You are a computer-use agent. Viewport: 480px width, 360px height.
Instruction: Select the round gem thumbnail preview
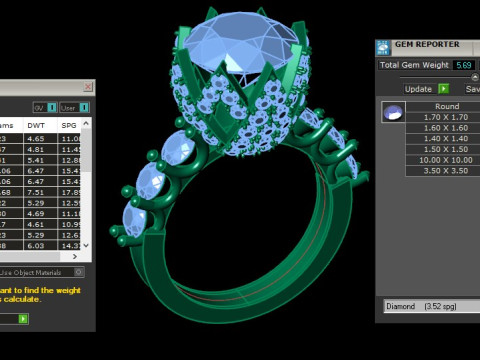click(x=393, y=112)
